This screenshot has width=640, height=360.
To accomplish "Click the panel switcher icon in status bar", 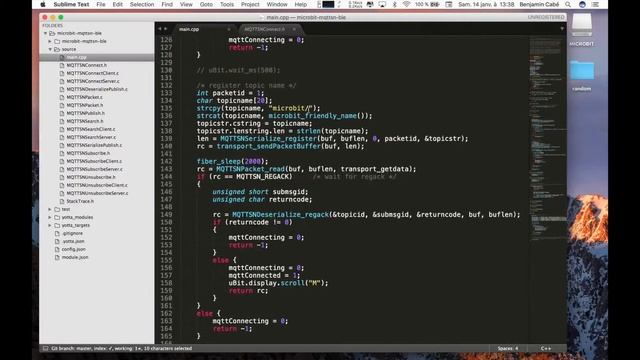I will pyautogui.click(x=46, y=348).
